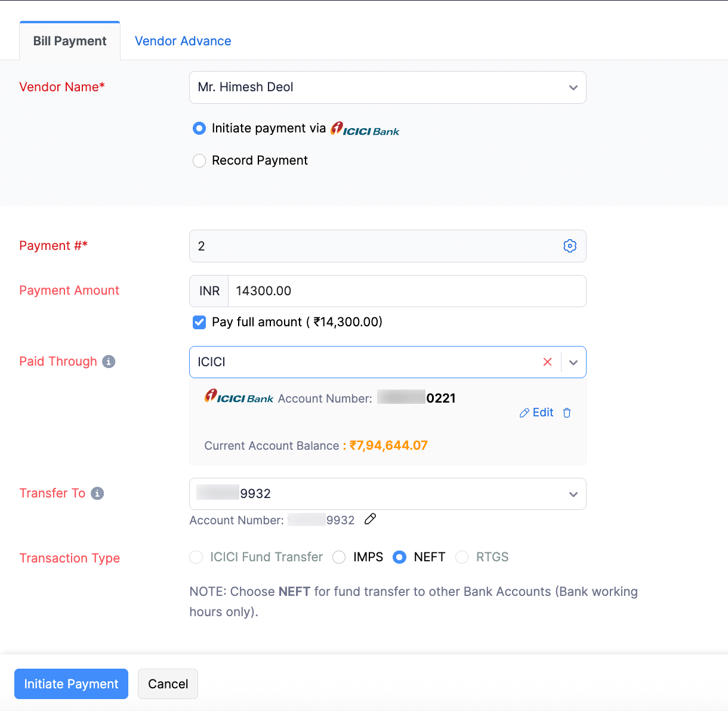The width and height of the screenshot is (728, 711).
Task: Expand the Vendor Name dropdown
Action: pyautogui.click(x=573, y=88)
